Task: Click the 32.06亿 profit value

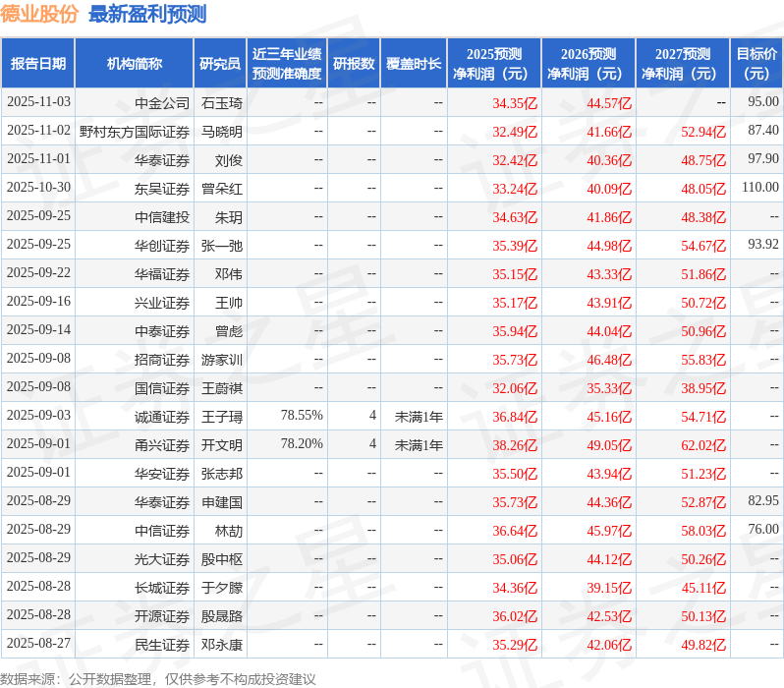Action: pyautogui.click(x=515, y=389)
